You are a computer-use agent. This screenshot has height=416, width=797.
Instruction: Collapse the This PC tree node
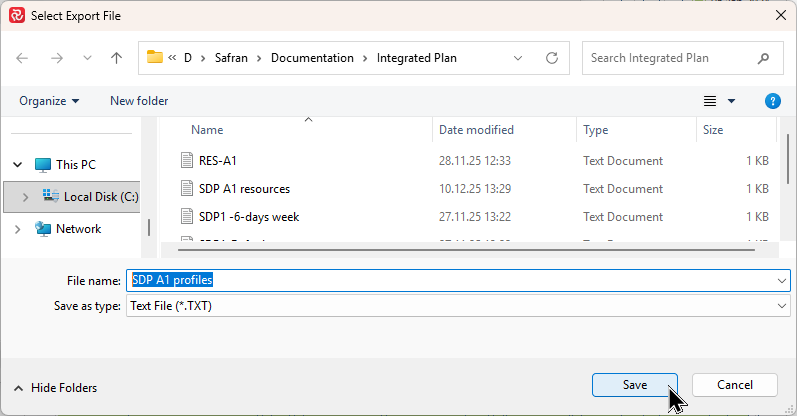(x=17, y=165)
